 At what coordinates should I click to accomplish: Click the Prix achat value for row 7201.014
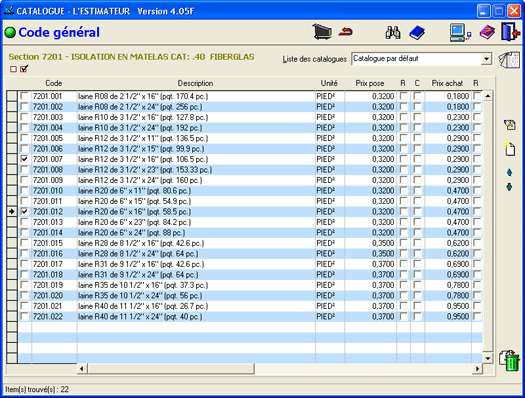coord(457,233)
